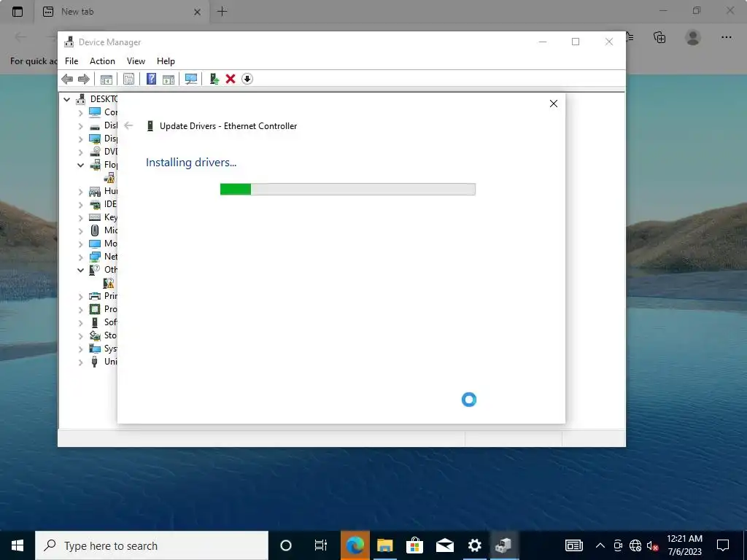
Task: Click the driver installation progress bar
Action: pos(348,189)
